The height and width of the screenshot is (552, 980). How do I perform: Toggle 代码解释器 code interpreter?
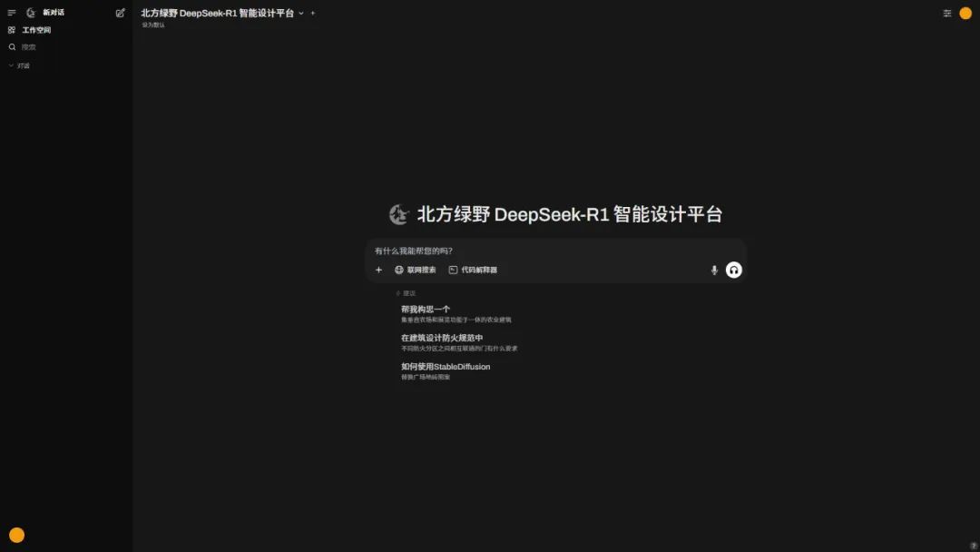pyautogui.click(x=473, y=270)
